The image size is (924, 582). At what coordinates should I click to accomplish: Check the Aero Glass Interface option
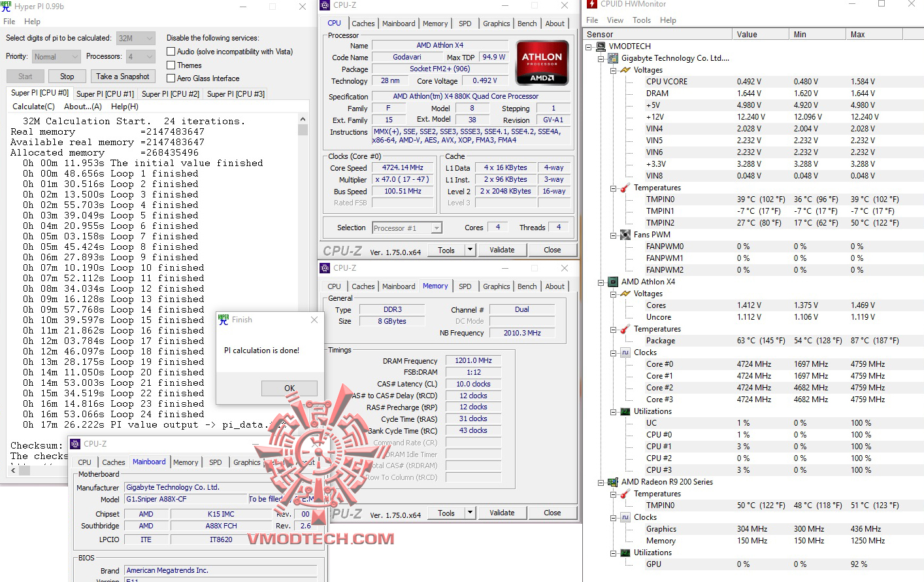point(171,78)
